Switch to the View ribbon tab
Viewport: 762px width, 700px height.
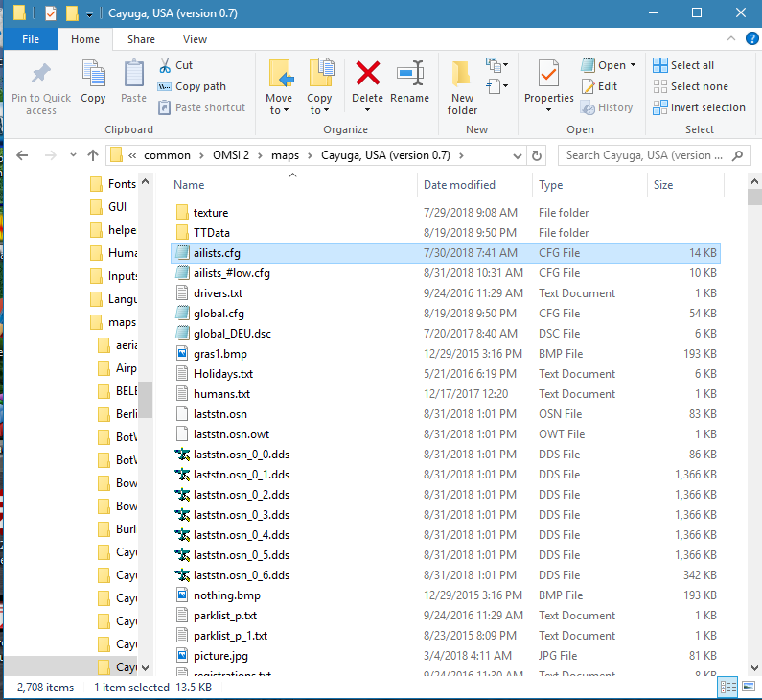click(x=195, y=39)
